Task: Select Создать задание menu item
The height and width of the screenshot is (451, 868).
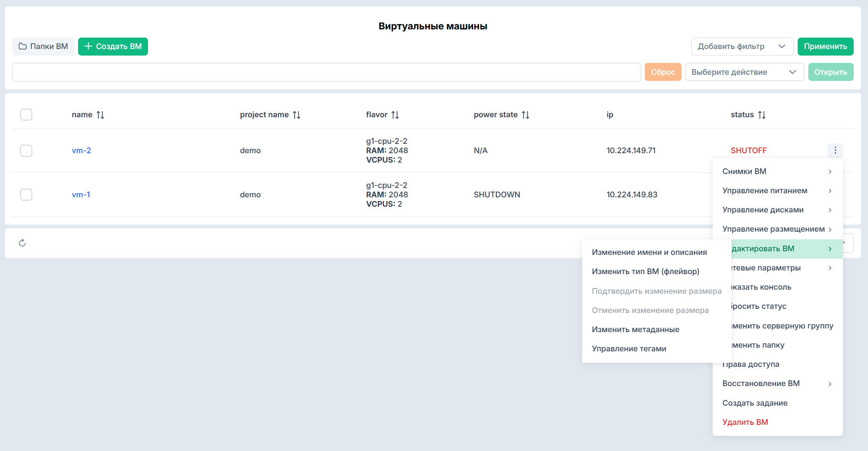Action: pyautogui.click(x=778, y=403)
